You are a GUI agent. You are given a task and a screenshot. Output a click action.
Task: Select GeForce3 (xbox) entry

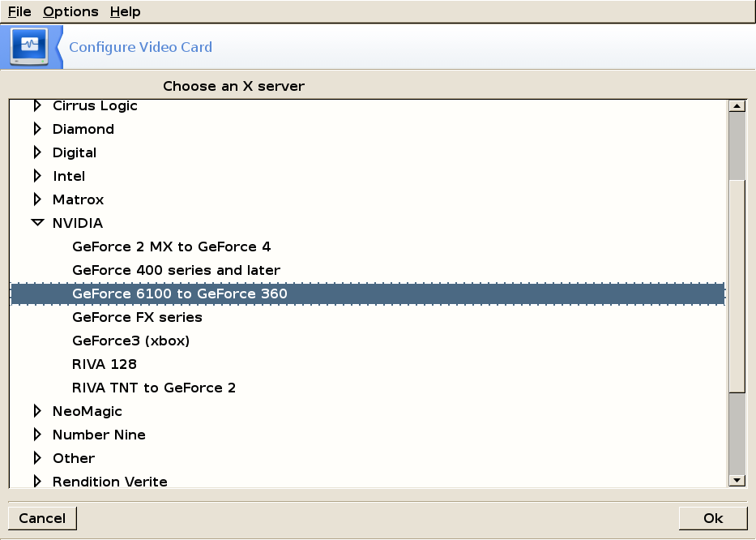130,341
